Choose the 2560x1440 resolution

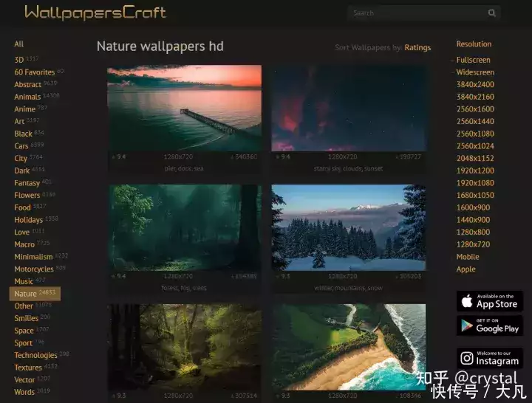(475, 121)
